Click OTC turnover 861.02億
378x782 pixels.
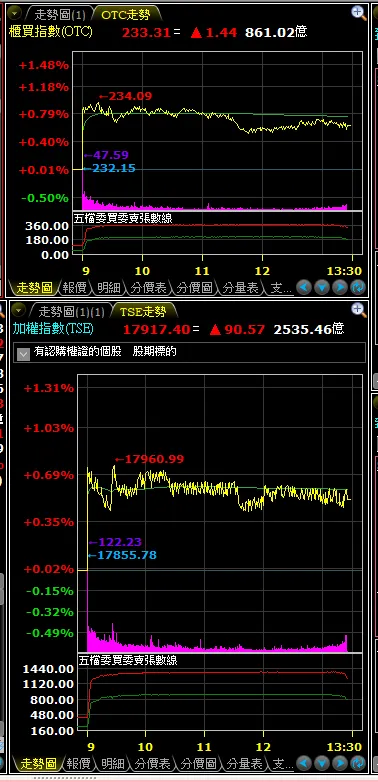click(x=276, y=32)
